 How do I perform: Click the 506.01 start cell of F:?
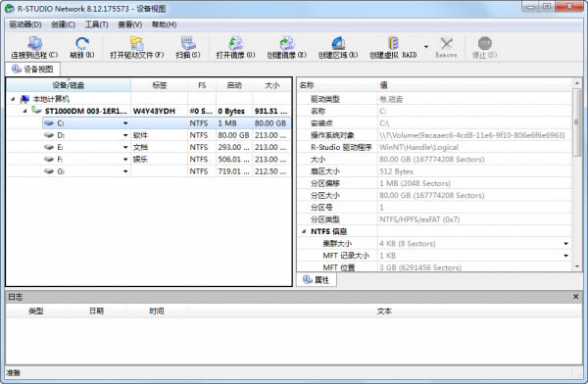click(x=233, y=159)
